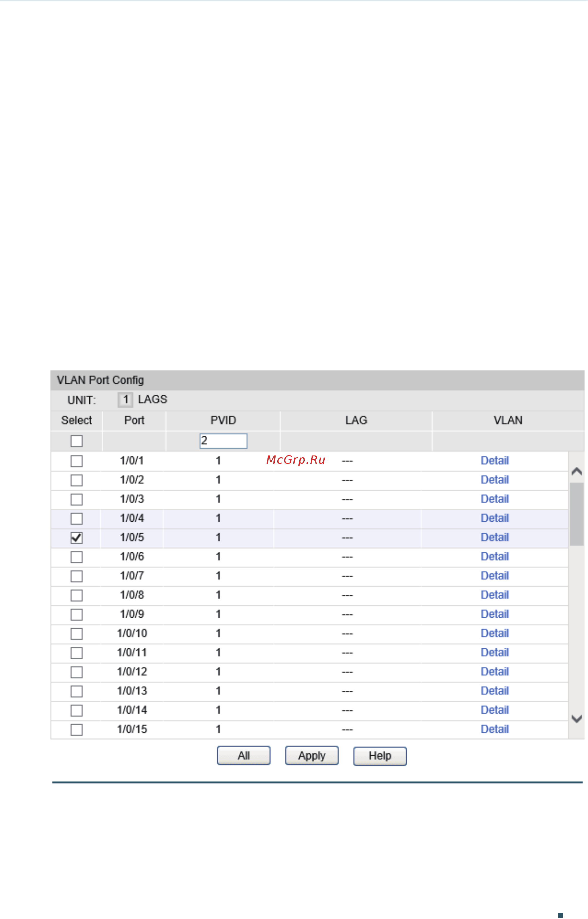Click the Apply button
The width and height of the screenshot is (588, 919).
[312, 755]
